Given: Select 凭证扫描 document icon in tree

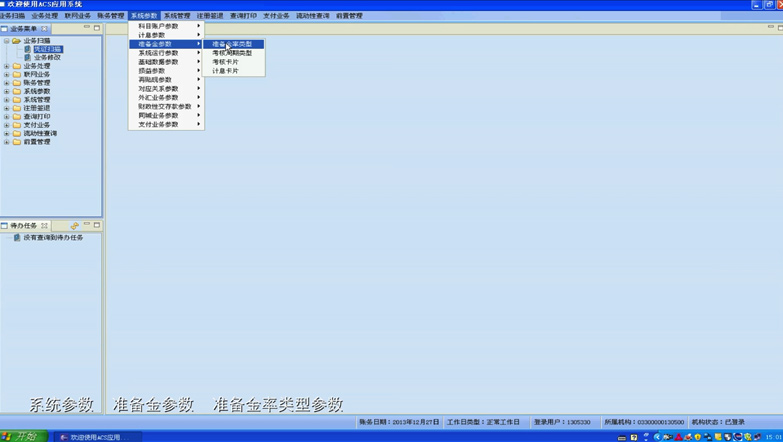Looking at the screenshot, I should point(27,49).
